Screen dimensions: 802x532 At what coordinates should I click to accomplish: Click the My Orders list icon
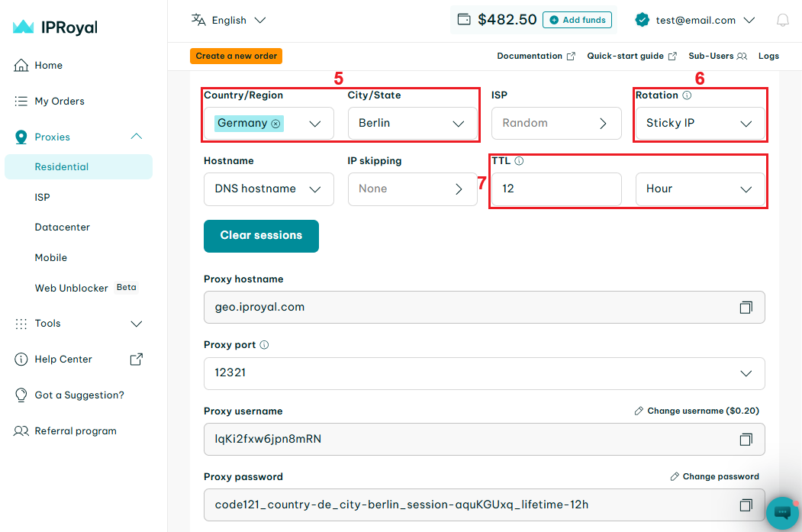pos(21,102)
